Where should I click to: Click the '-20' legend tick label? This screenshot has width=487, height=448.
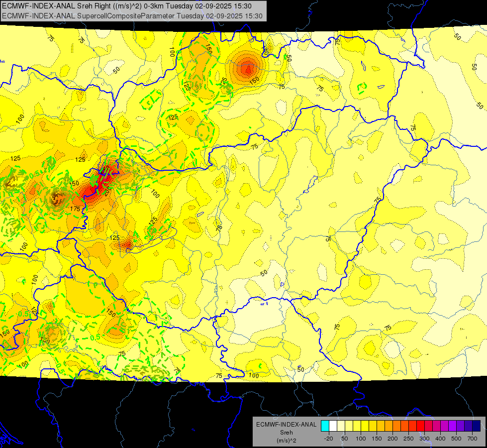click(x=328, y=439)
